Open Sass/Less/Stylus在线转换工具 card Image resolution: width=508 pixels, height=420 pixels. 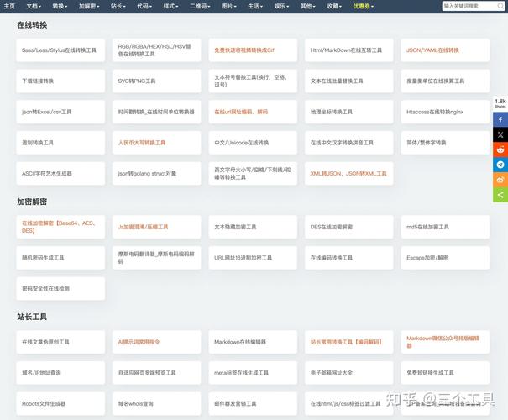[60, 50]
